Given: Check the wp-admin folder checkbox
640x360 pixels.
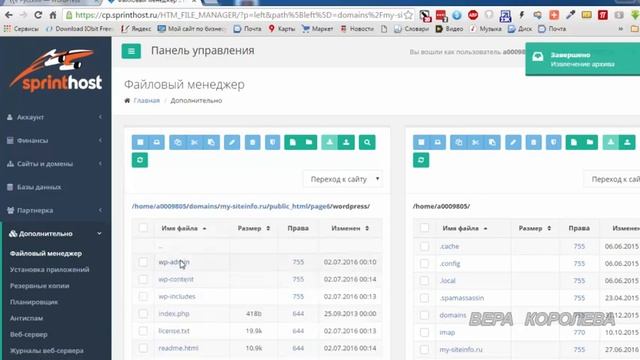Looking at the screenshot, I should tap(143, 262).
